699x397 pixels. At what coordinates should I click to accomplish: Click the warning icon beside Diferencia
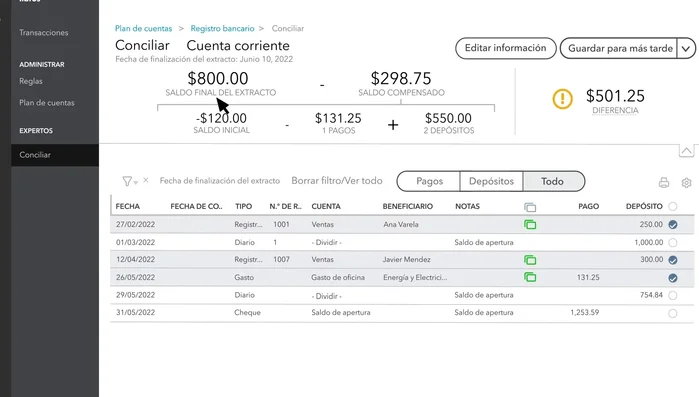562,98
